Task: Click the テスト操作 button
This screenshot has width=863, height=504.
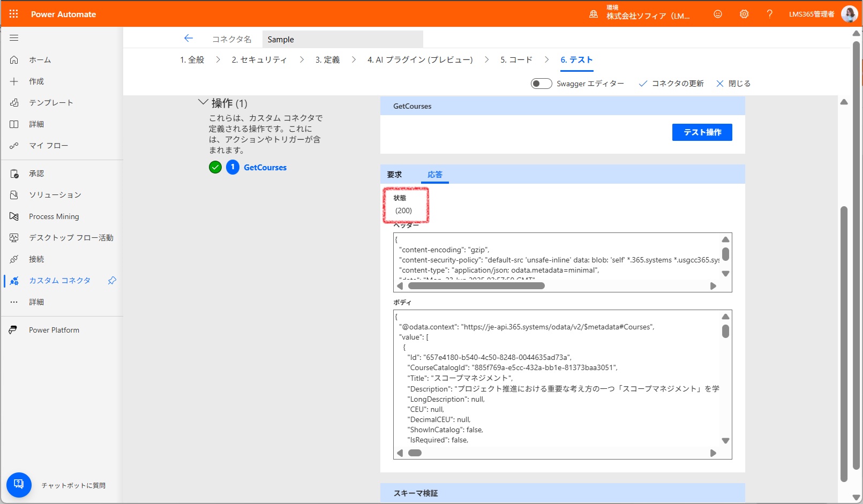Action: (x=702, y=132)
